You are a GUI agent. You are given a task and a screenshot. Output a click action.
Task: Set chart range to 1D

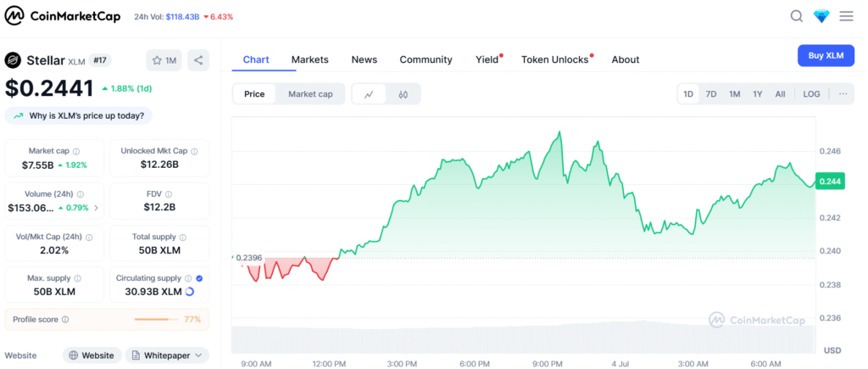coord(688,94)
